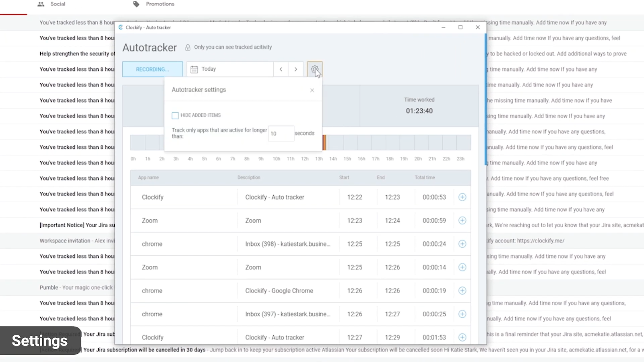
Task: Switch to Gmail Social tab
Action: click(51, 4)
